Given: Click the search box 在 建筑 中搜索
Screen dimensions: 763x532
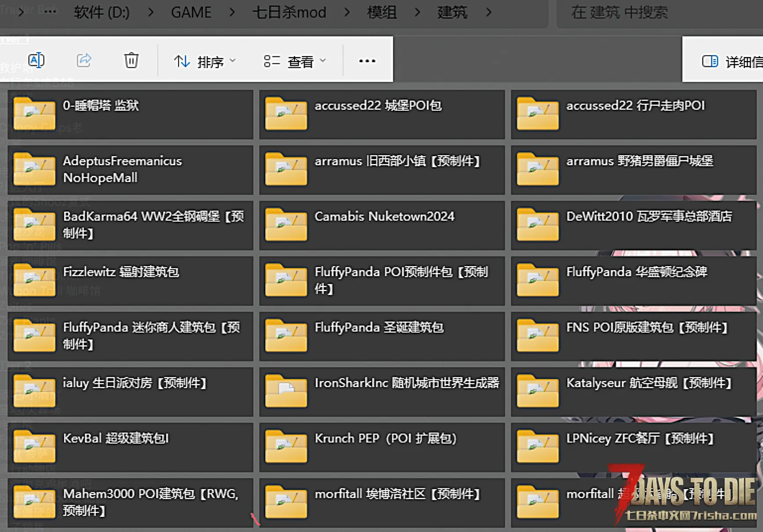Looking at the screenshot, I should 660,12.
